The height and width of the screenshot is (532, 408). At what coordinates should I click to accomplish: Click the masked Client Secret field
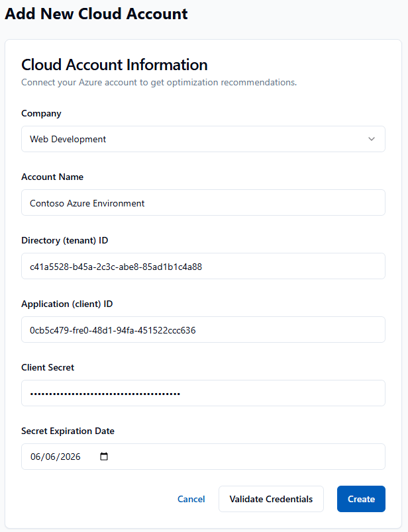(x=203, y=393)
